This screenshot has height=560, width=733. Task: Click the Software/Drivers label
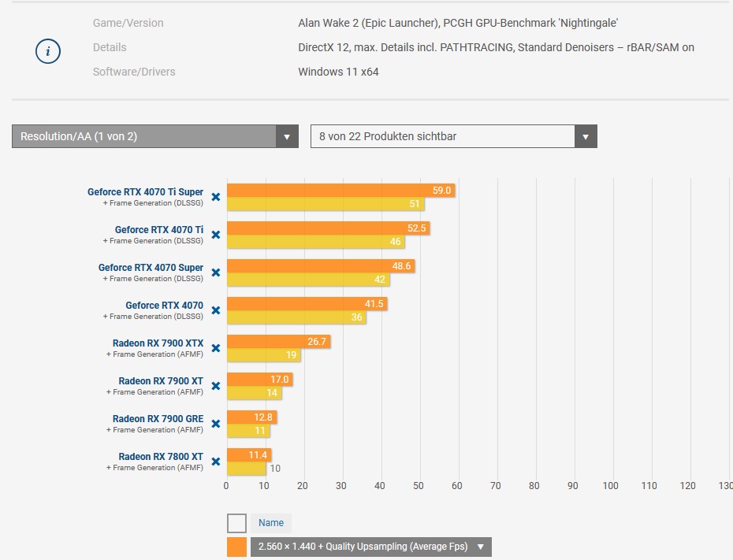[134, 72]
